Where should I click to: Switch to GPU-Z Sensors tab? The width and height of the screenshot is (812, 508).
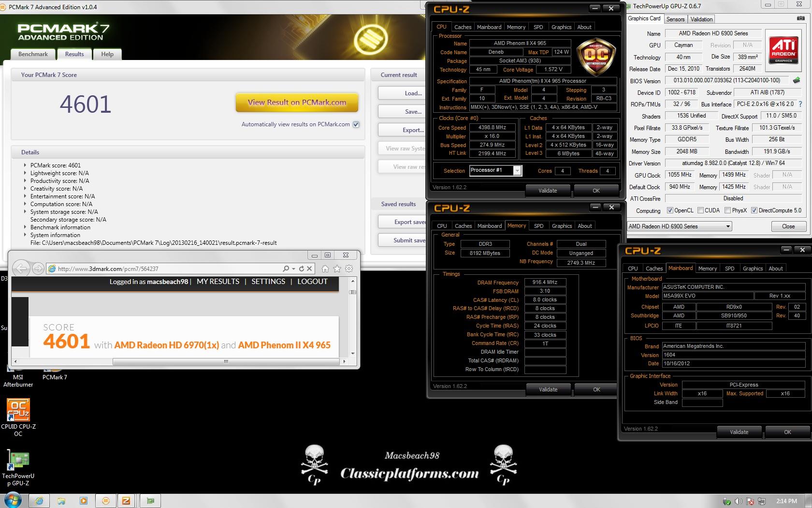pos(675,19)
